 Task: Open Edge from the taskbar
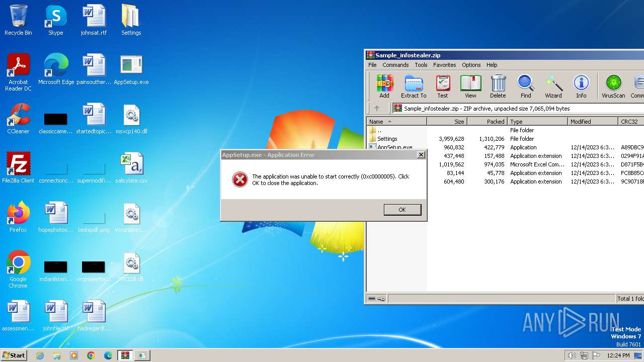point(108,355)
